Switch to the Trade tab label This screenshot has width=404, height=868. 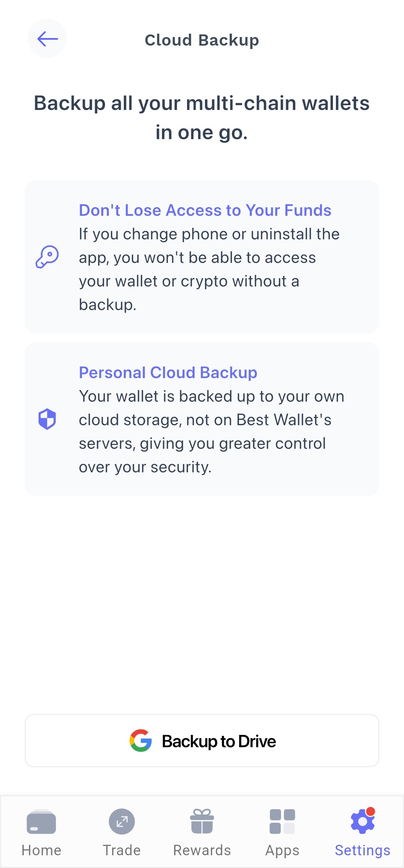coord(122,850)
